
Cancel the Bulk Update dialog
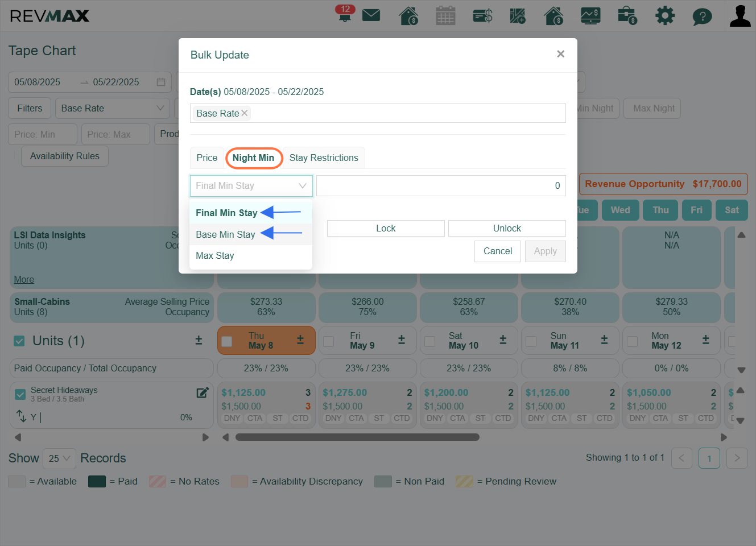pos(498,251)
